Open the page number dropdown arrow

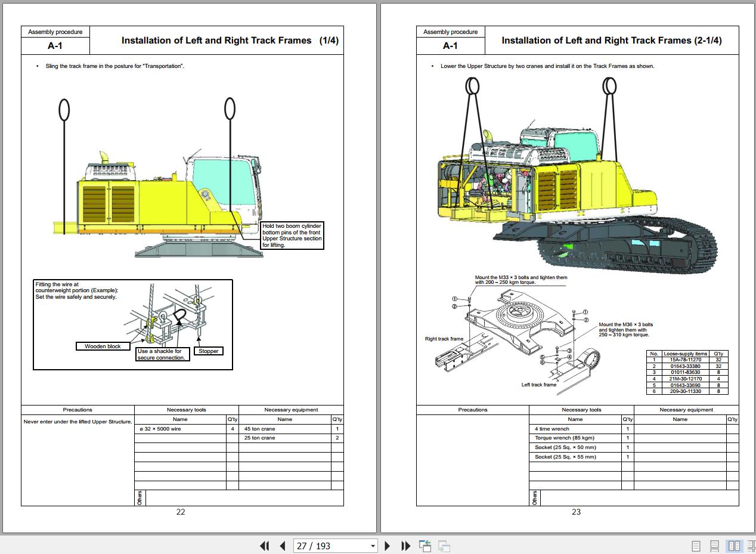coord(373,546)
